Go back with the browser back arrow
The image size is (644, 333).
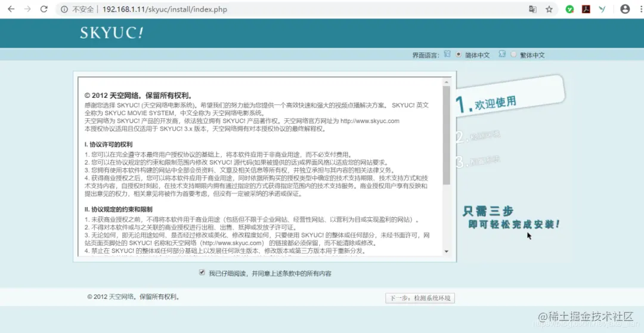11,9
